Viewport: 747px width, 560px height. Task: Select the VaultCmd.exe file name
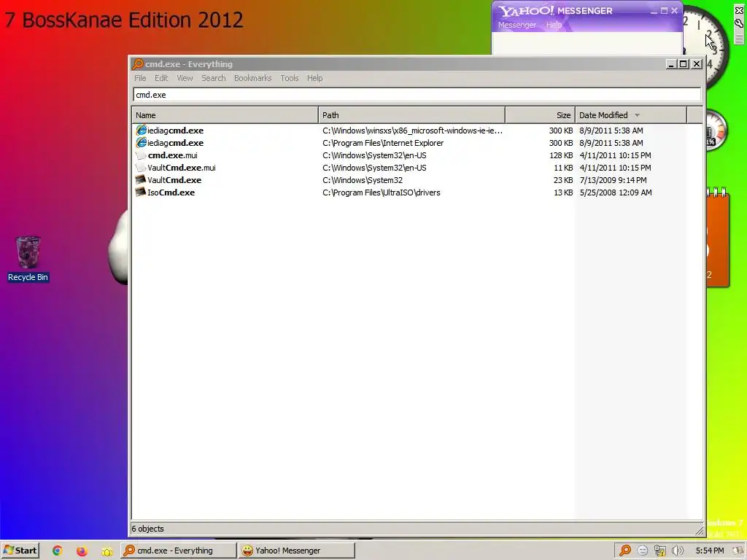tap(174, 180)
